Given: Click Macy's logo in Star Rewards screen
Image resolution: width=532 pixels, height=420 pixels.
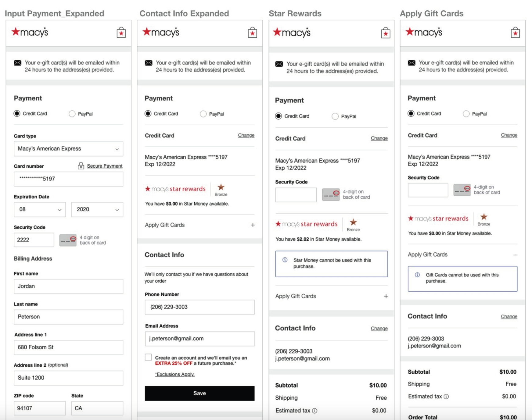Looking at the screenshot, I should click(x=292, y=32).
